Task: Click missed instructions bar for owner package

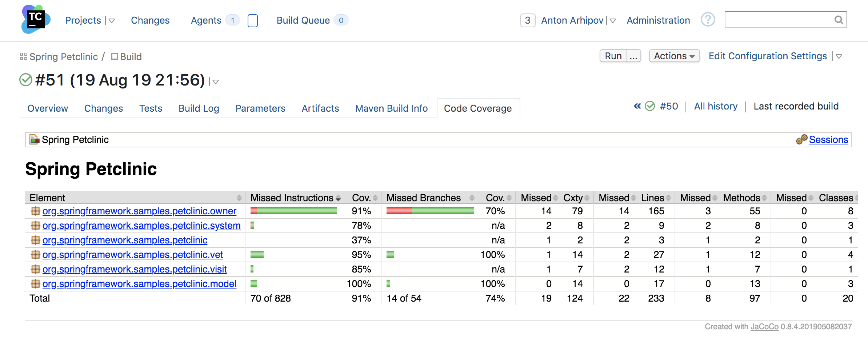Action: tap(294, 211)
